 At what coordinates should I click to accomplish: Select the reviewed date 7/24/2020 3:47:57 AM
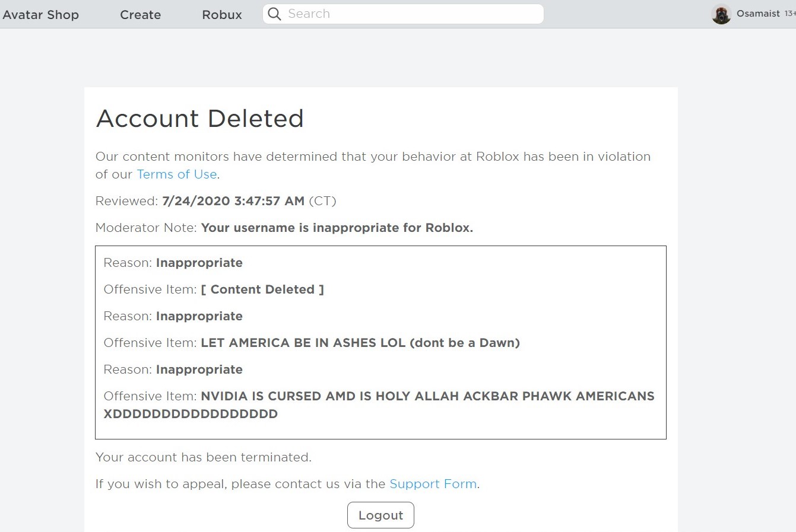click(233, 201)
